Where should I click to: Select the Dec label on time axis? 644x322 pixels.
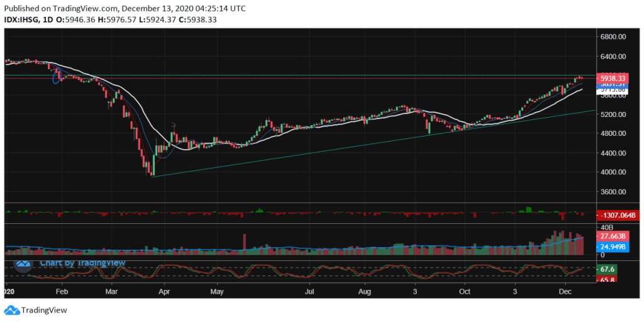(564, 292)
